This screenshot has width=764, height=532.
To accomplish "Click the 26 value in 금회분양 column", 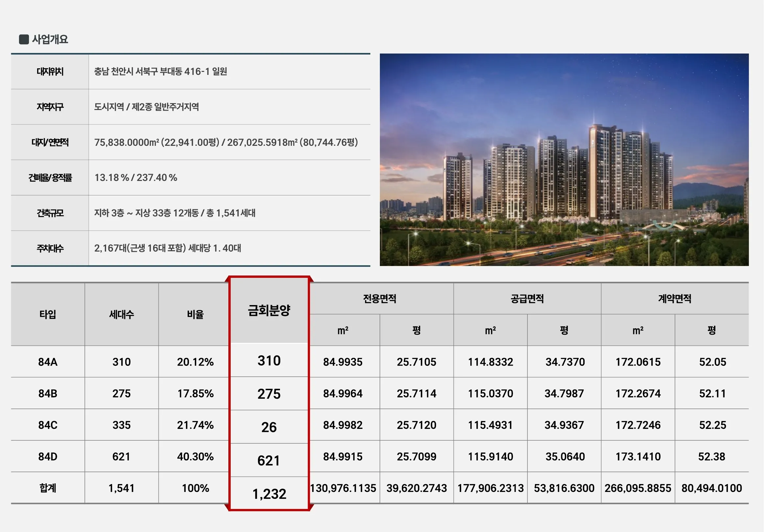I will pos(269,427).
